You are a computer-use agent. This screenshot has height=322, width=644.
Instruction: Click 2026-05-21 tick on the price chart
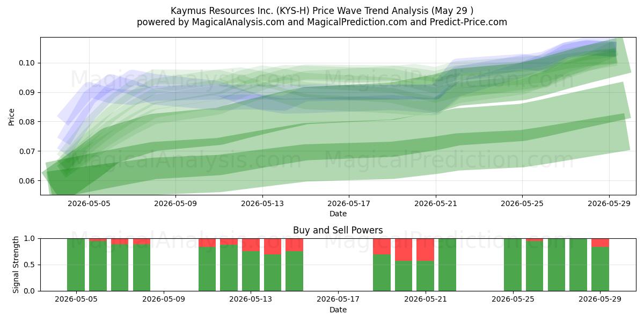click(x=436, y=203)
